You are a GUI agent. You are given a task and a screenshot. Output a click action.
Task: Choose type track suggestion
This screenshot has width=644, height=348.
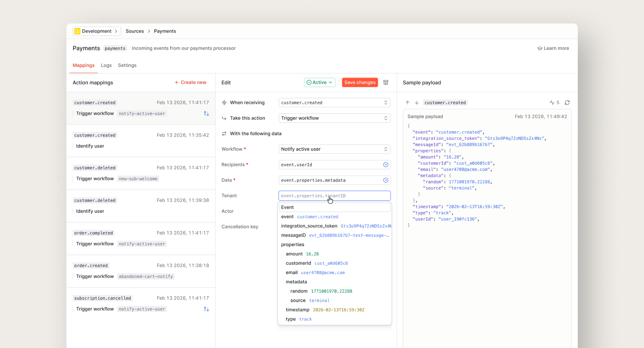pyautogui.click(x=334, y=319)
